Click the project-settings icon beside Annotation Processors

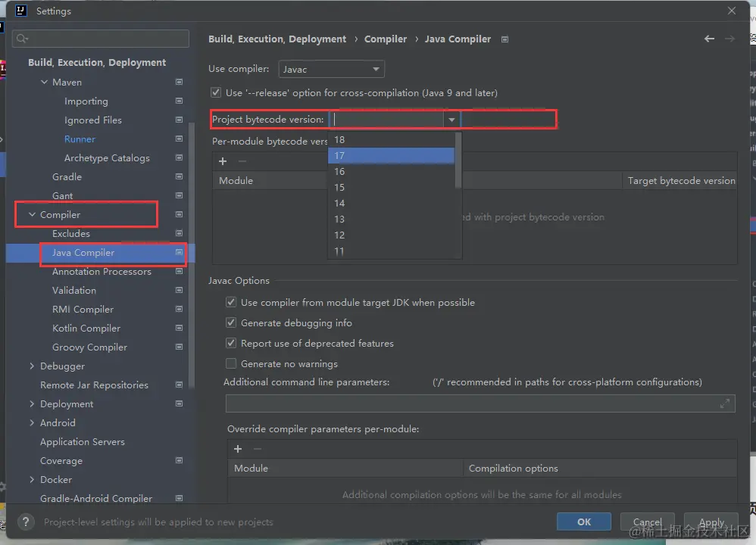[x=179, y=271]
